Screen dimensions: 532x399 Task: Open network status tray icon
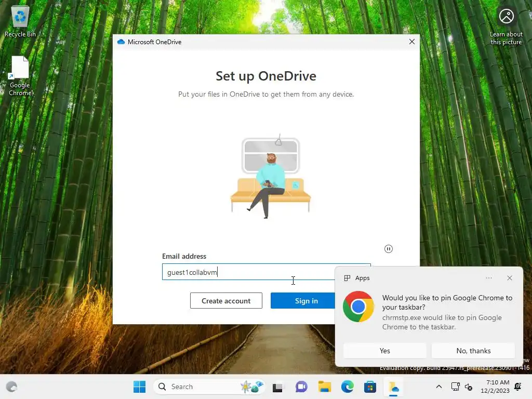(455, 387)
